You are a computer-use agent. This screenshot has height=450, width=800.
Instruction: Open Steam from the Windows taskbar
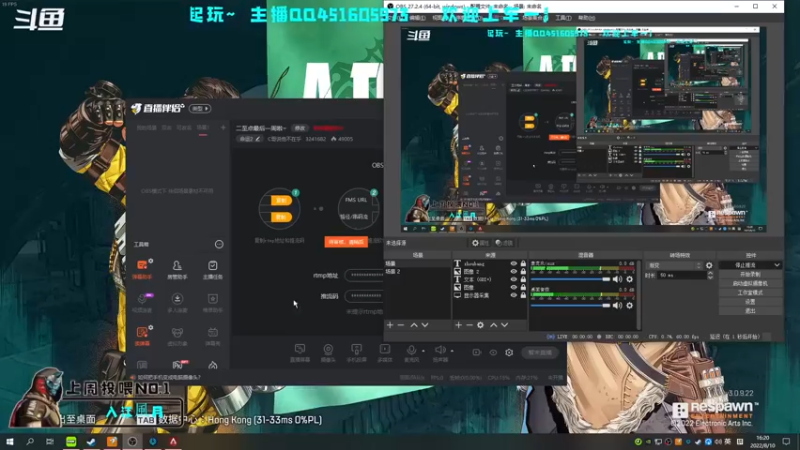[91, 441]
